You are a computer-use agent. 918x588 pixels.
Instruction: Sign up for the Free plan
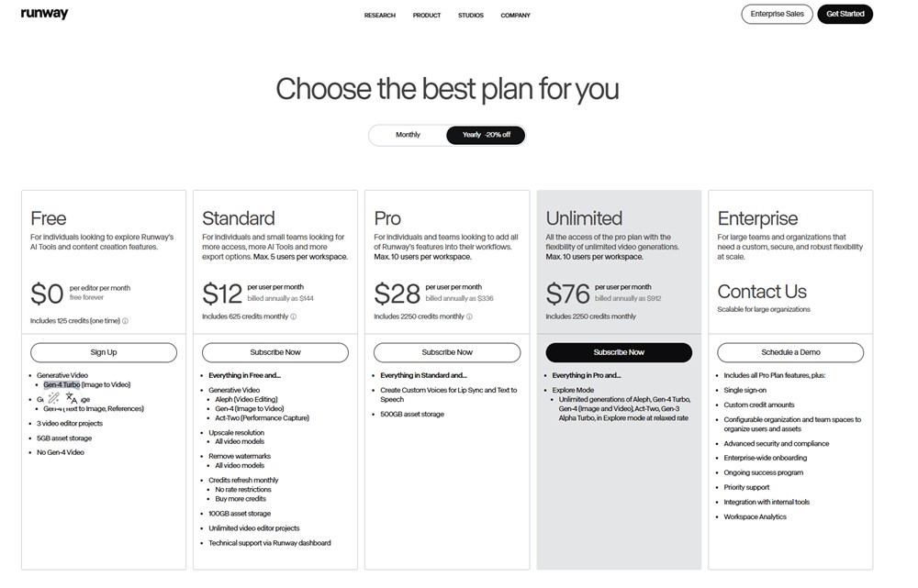pyautogui.click(x=104, y=352)
